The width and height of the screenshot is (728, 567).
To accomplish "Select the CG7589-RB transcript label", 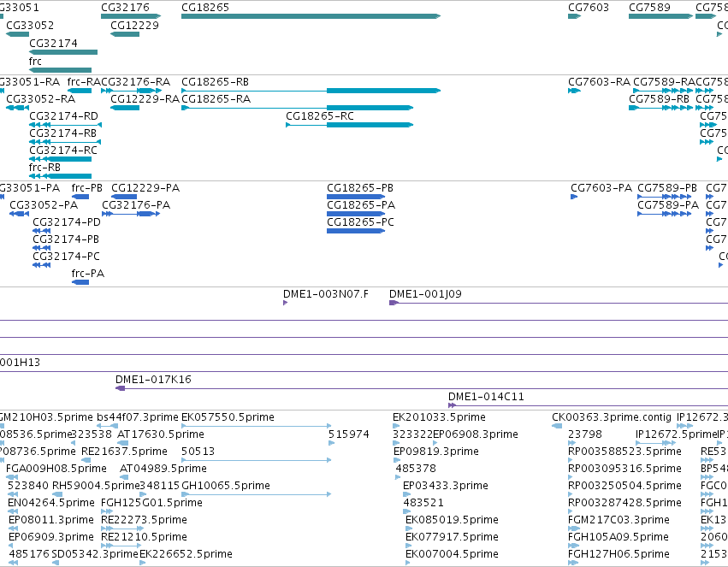I will click(x=660, y=99).
